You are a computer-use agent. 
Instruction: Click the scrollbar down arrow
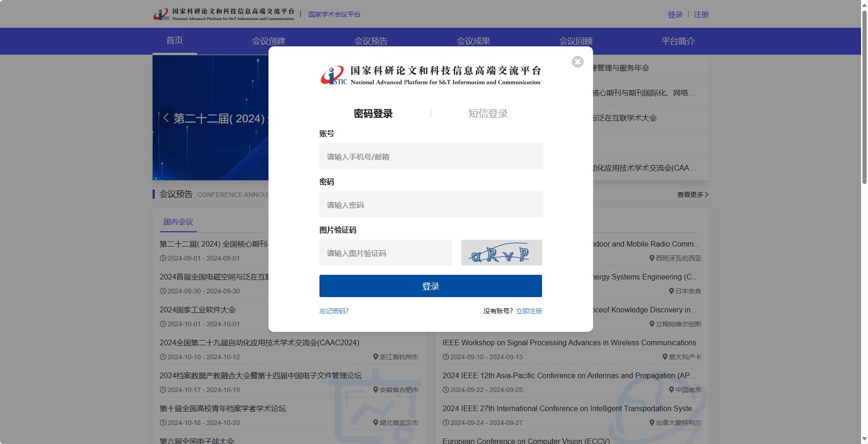(x=864, y=439)
